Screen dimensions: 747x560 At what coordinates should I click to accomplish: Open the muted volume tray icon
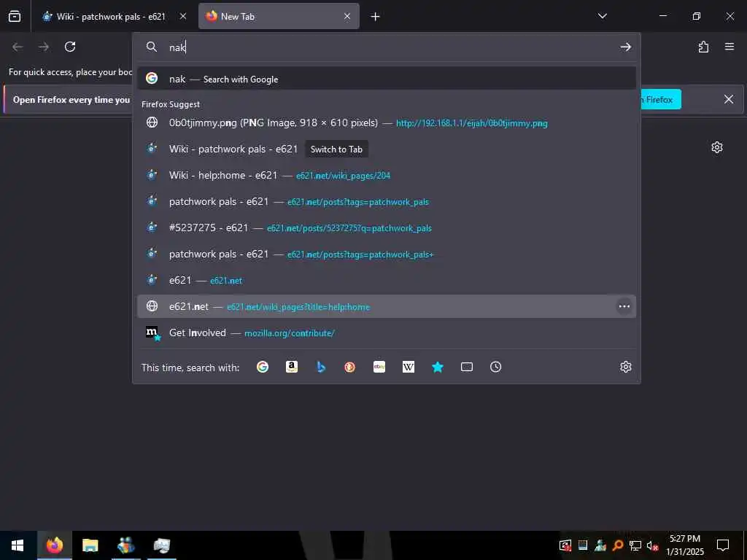(x=653, y=545)
